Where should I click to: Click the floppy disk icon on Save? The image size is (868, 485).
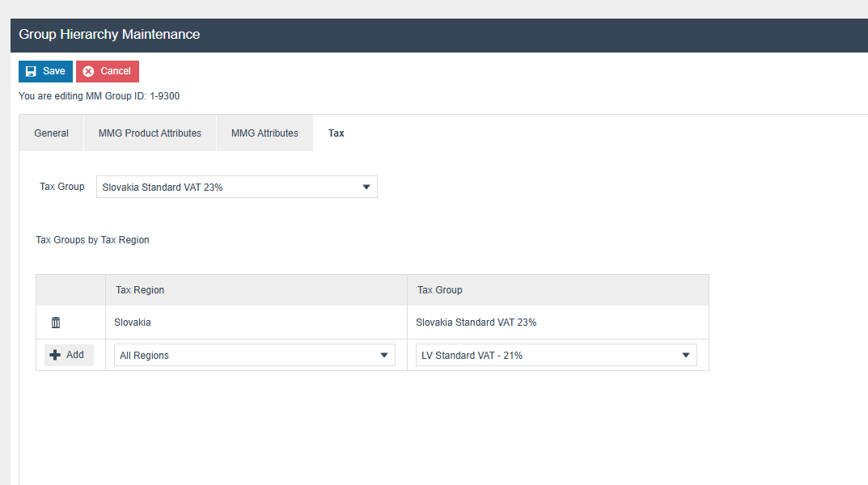tap(31, 71)
